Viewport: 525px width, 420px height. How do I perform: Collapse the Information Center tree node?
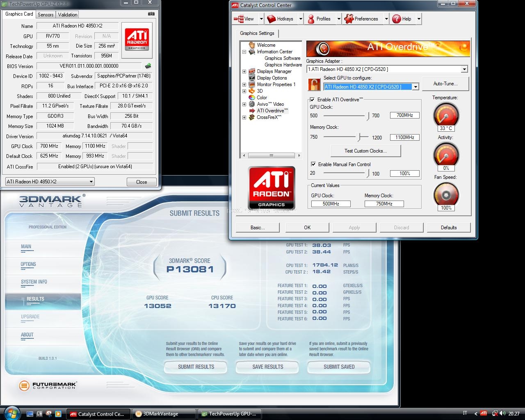[244, 52]
